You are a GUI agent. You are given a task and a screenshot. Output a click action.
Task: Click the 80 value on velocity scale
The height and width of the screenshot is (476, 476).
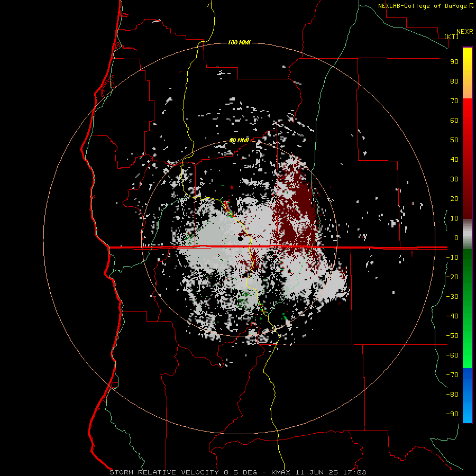pos(454,81)
